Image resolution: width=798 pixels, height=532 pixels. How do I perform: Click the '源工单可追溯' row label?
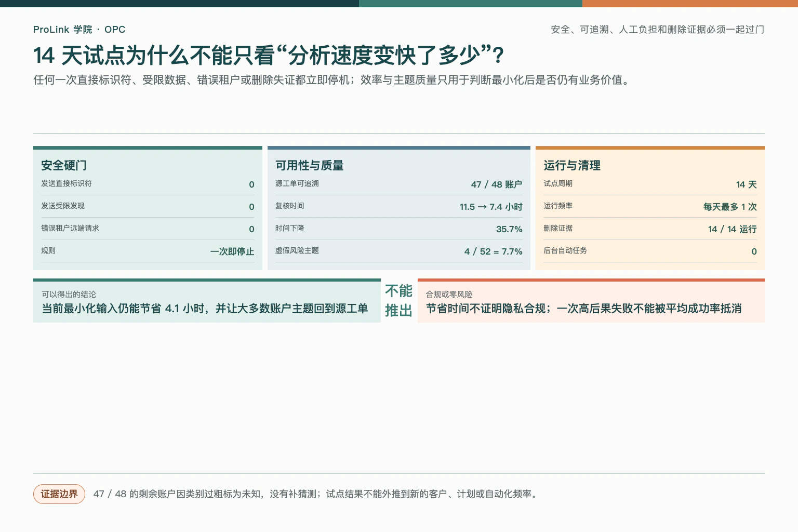pyautogui.click(x=297, y=184)
